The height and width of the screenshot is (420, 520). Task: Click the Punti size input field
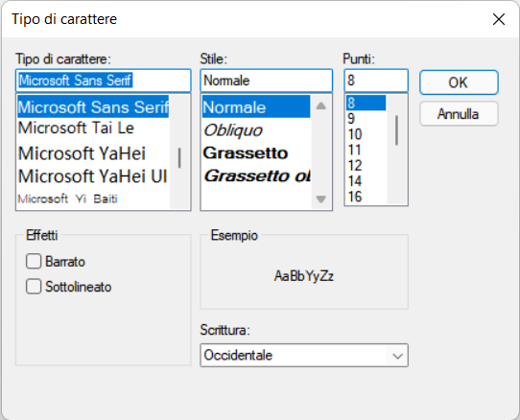pos(376,81)
